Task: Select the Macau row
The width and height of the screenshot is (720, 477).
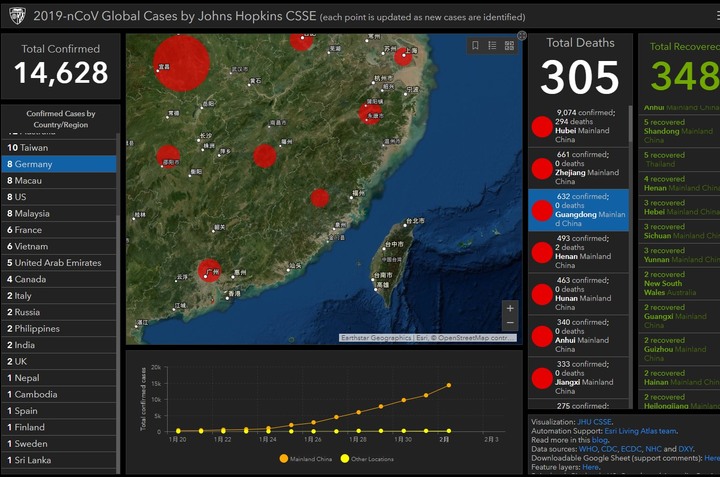Action: pos(59,180)
